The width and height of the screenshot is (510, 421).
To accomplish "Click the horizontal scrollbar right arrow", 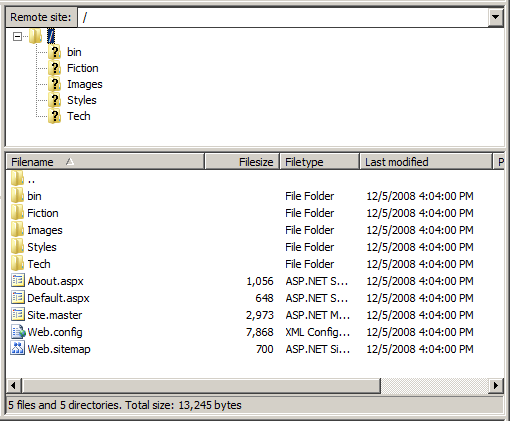I will (x=495, y=386).
